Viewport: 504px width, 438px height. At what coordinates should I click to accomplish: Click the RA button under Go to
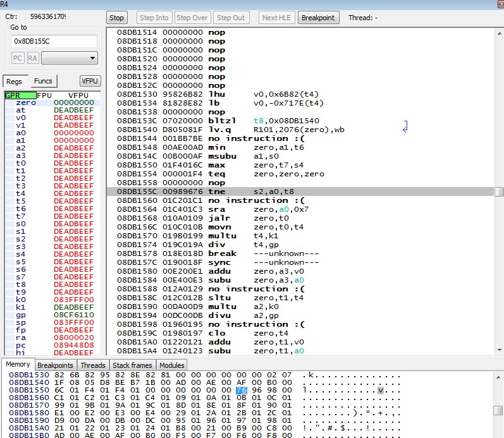click(x=32, y=58)
